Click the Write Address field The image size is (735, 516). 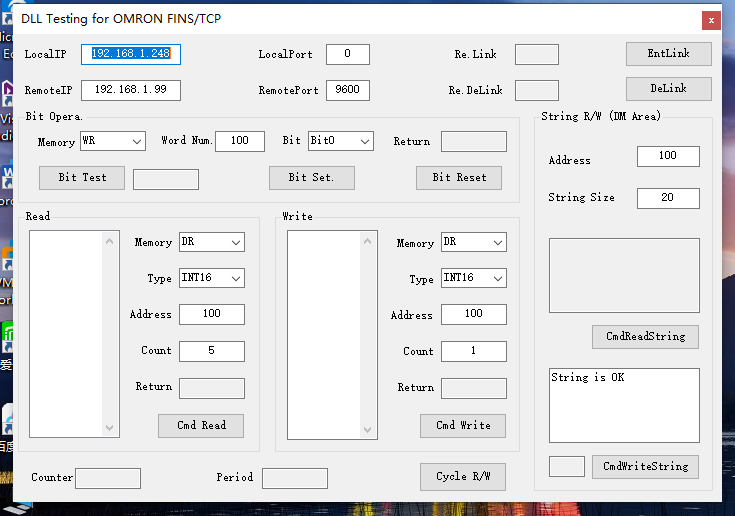[x=474, y=314]
